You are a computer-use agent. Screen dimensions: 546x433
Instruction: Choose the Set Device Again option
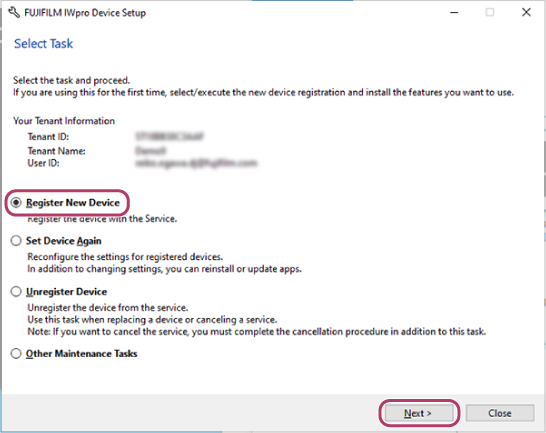click(16, 241)
